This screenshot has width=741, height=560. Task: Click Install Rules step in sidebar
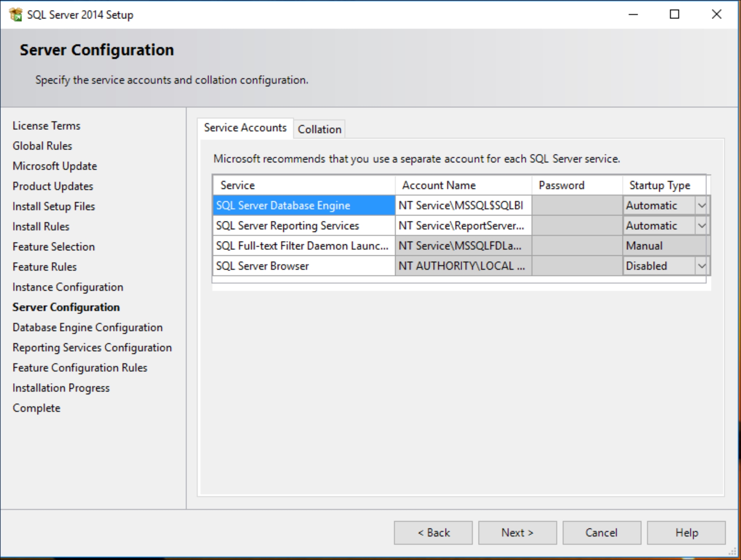click(x=41, y=226)
